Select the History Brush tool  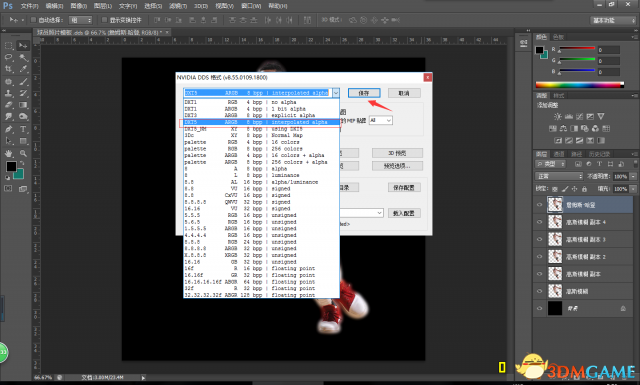23,93
